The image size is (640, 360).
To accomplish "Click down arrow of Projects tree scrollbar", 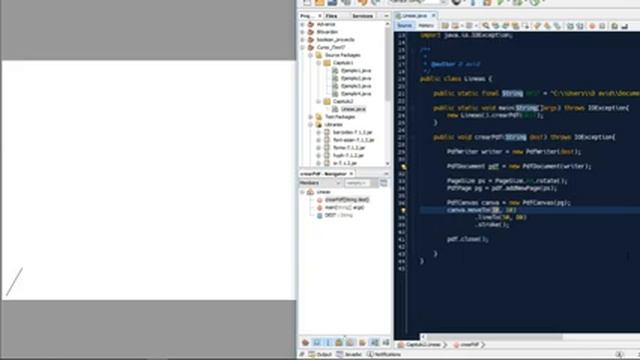I will 387,164.
